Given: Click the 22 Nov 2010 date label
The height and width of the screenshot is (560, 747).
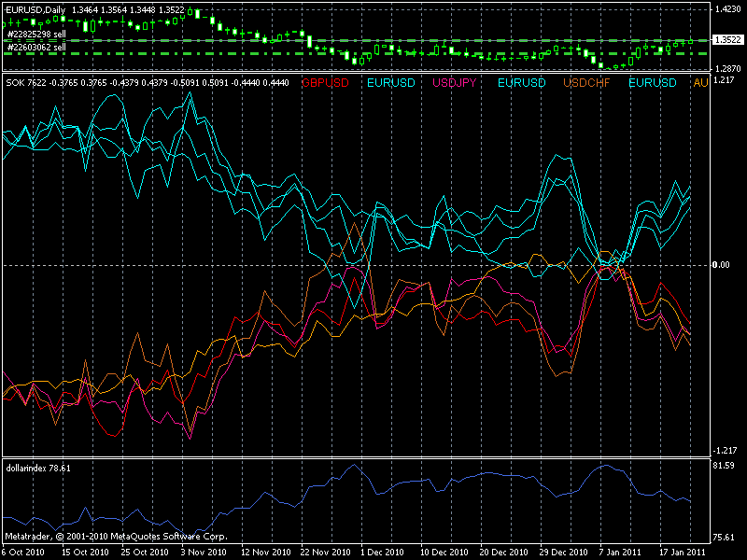Looking at the screenshot, I should pos(325,553).
